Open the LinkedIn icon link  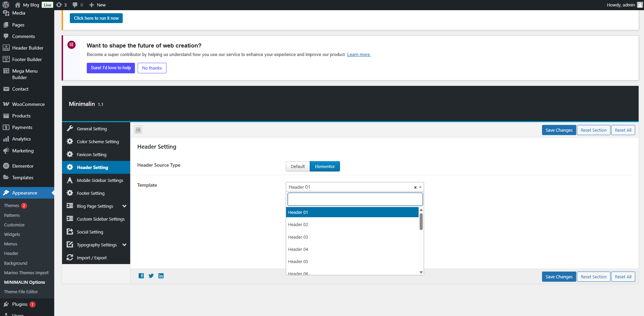click(161, 276)
